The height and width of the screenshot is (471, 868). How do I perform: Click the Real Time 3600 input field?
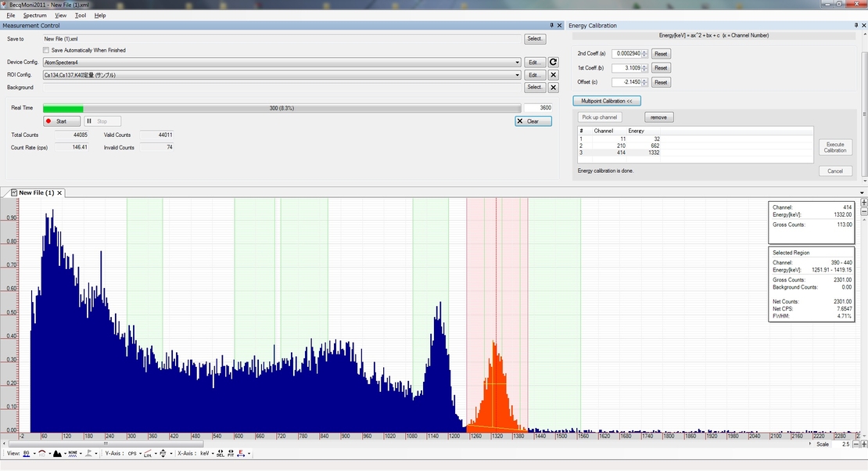click(x=539, y=108)
